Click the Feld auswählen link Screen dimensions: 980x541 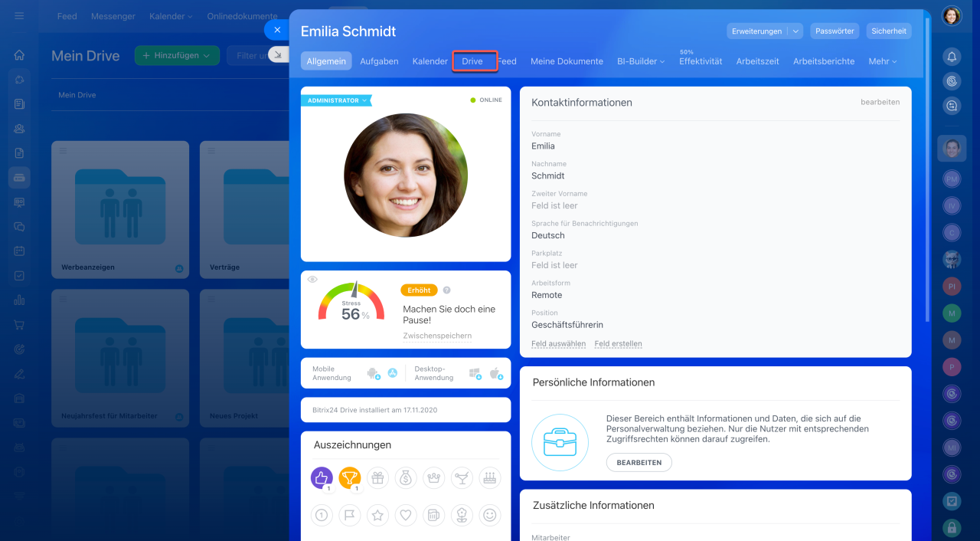click(x=558, y=344)
